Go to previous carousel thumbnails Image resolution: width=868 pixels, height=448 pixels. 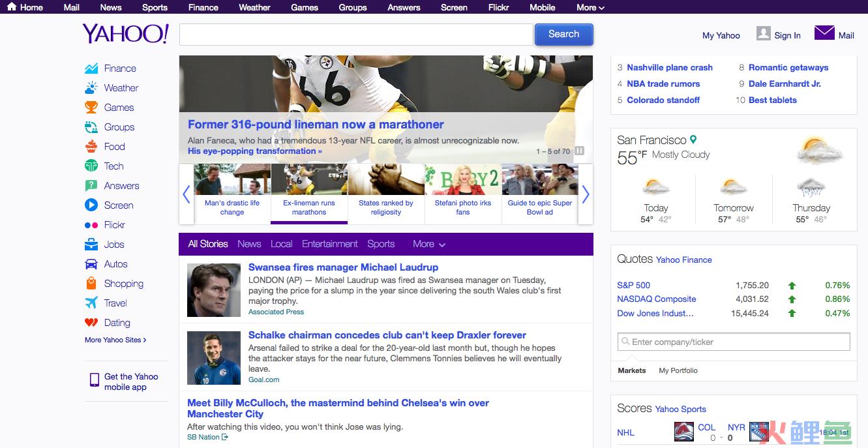tap(187, 194)
